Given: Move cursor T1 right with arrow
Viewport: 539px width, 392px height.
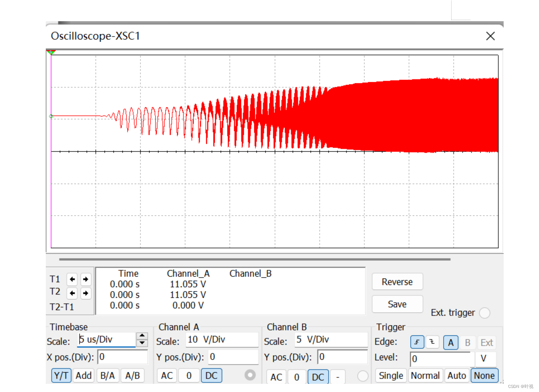Looking at the screenshot, I should (x=86, y=279).
